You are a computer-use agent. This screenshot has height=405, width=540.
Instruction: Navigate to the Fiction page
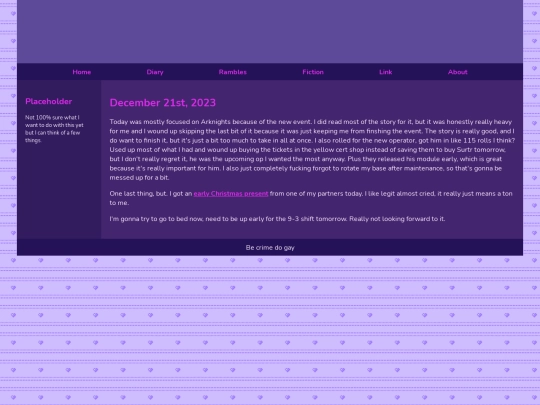coord(313,72)
